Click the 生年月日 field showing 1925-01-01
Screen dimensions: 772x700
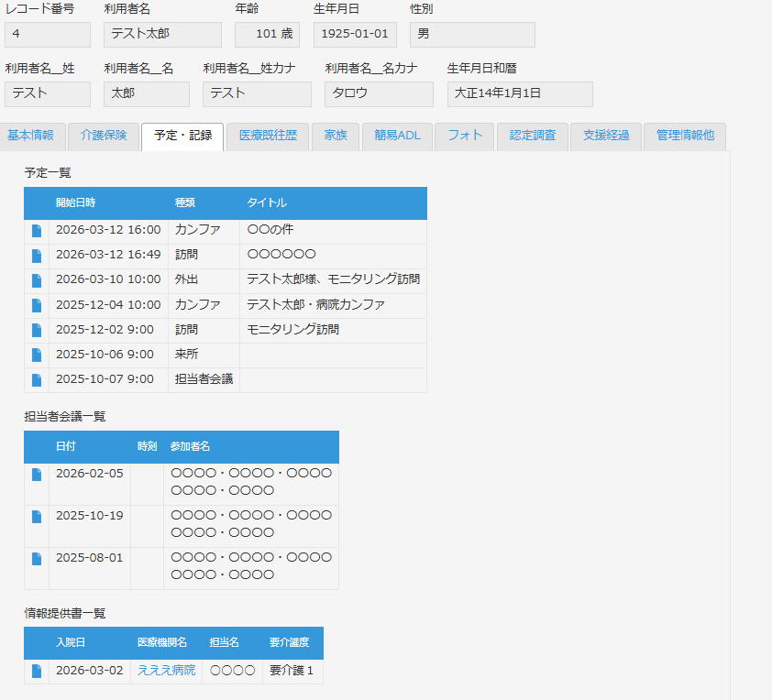click(355, 35)
